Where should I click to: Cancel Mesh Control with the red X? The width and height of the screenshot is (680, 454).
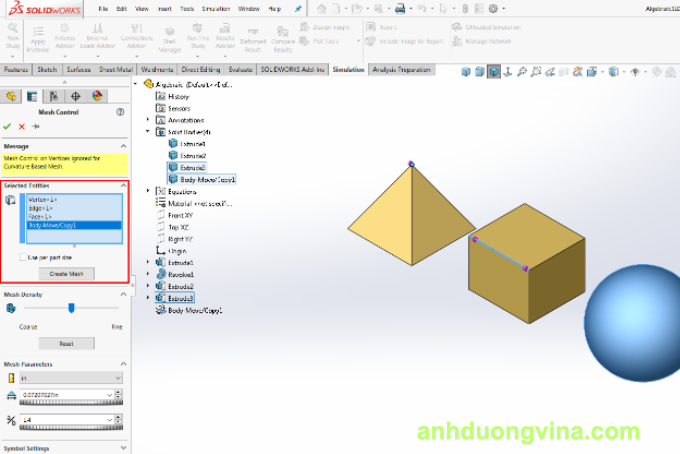coord(21,127)
